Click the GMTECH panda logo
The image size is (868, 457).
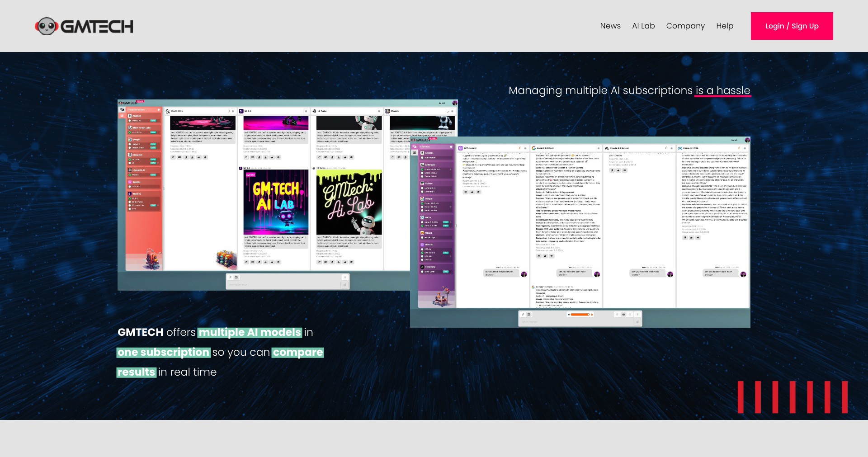click(84, 26)
